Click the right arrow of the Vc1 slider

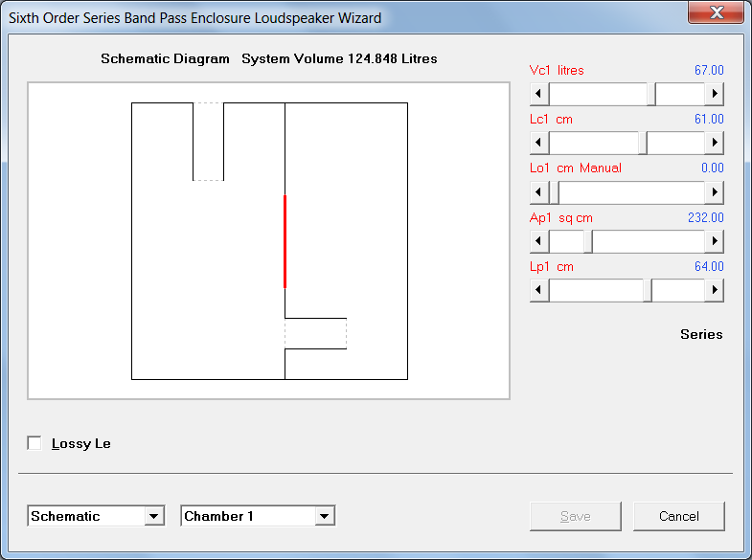point(714,94)
